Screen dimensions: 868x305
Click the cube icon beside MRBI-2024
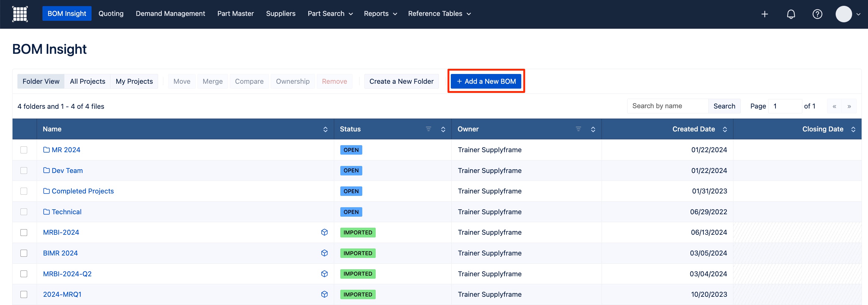tap(324, 232)
